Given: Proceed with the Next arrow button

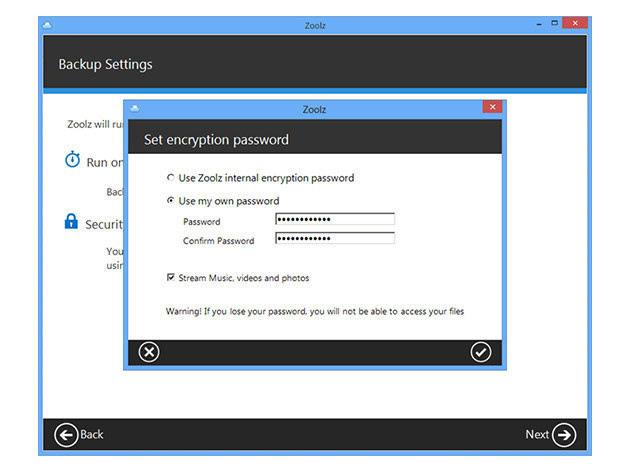Looking at the screenshot, I should pyautogui.click(x=564, y=434).
